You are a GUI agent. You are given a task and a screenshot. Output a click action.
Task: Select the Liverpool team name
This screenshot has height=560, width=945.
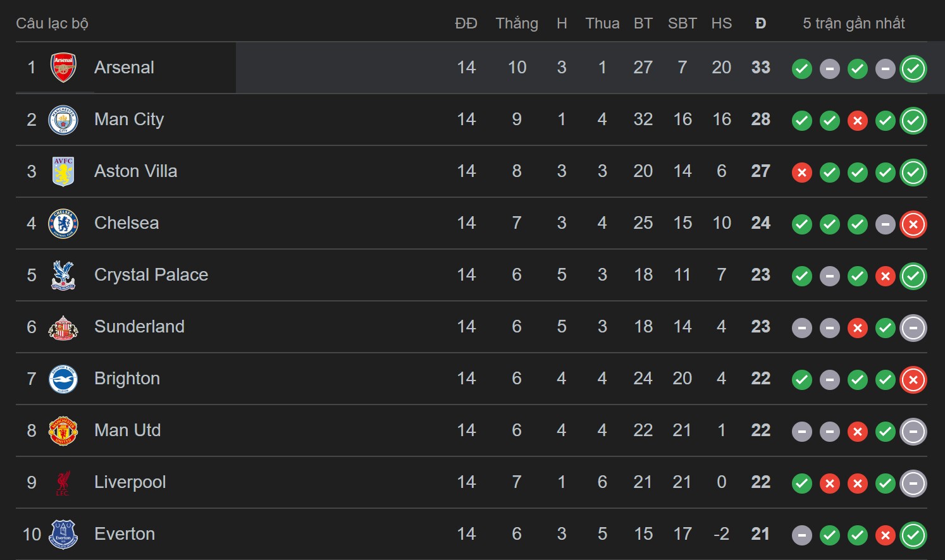coord(130,482)
